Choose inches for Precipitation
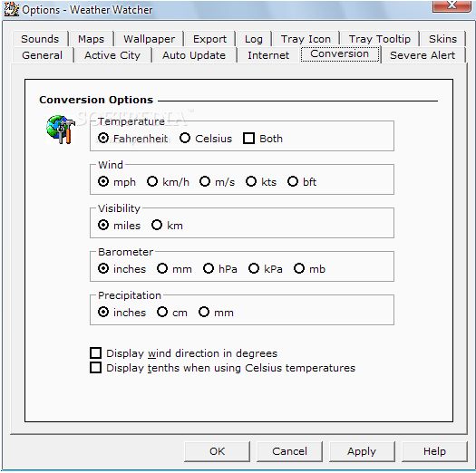476x473 pixels. 121,312
